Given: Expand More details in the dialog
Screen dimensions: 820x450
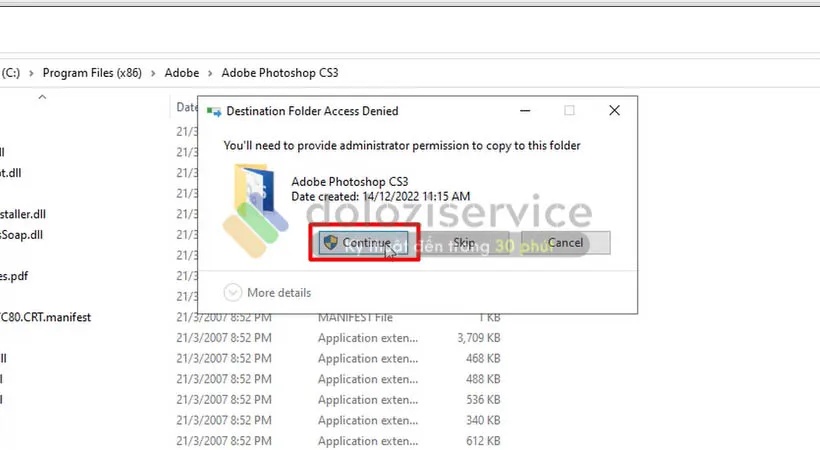Looking at the screenshot, I should [267, 292].
